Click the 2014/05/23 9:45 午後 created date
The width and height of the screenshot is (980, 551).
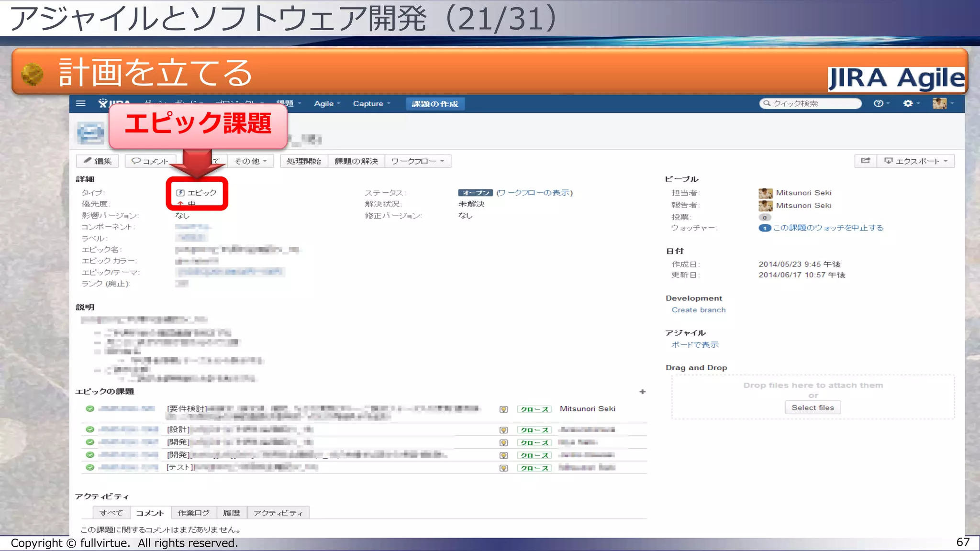(800, 264)
